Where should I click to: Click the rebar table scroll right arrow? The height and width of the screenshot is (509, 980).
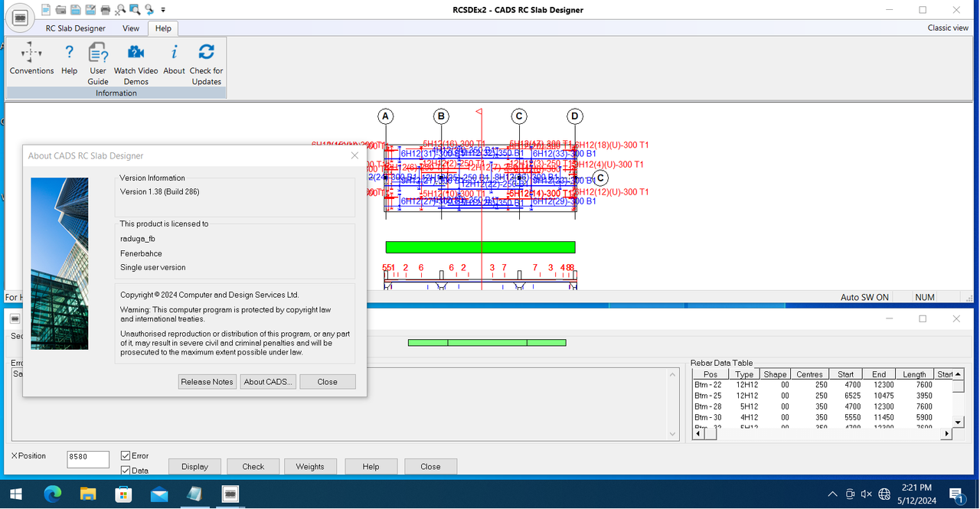(x=946, y=433)
